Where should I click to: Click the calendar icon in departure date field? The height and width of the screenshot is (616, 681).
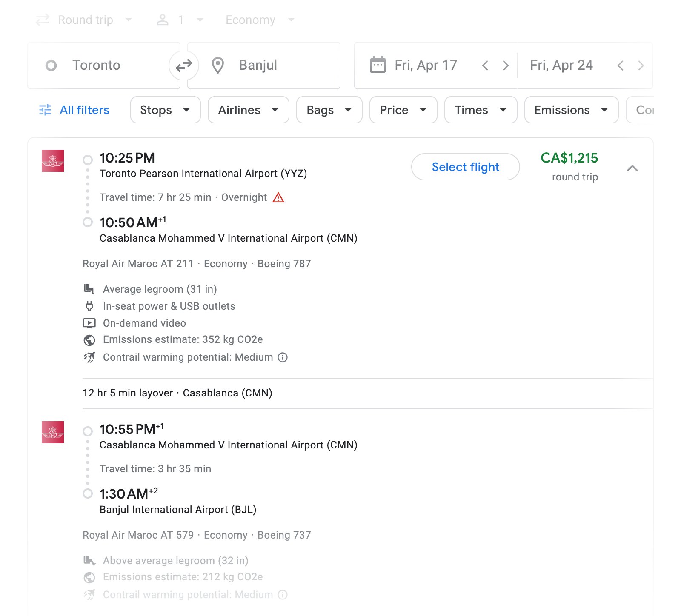click(x=378, y=66)
